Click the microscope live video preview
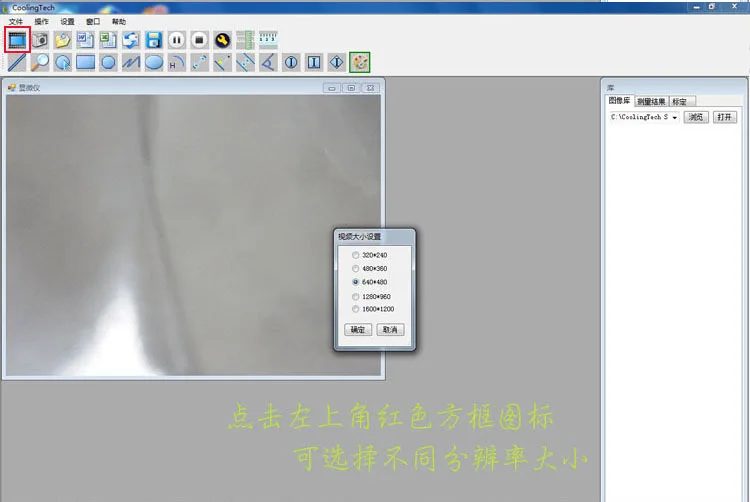This screenshot has width=750, height=502. (x=194, y=235)
